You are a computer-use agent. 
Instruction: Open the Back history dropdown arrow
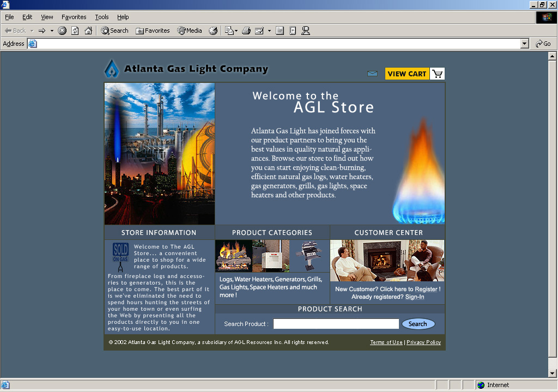tap(32, 31)
